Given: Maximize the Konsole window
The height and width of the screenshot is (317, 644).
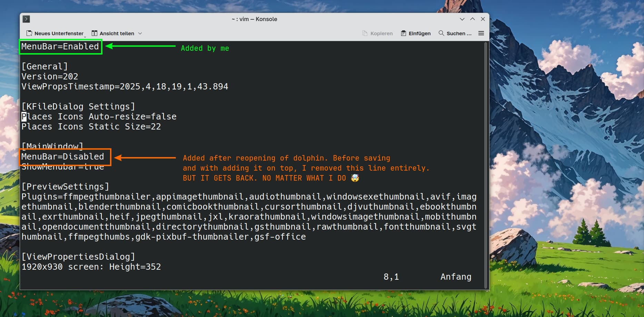Looking at the screenshot, I should [473, 19].
